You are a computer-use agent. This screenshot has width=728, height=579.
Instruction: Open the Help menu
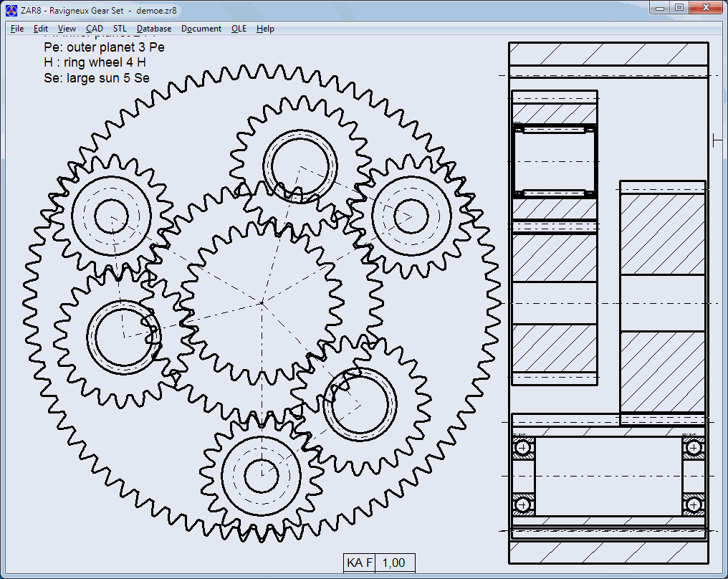[265, 29]
